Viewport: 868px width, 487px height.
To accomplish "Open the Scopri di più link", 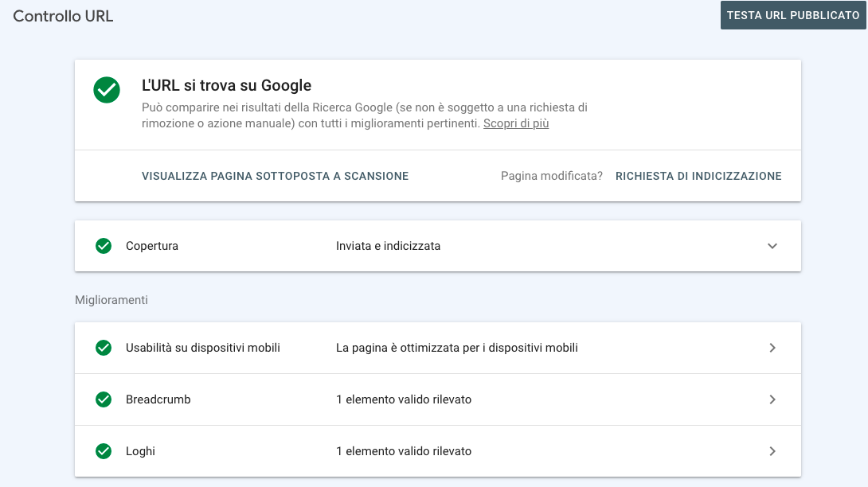I will [x=516, y=123].
